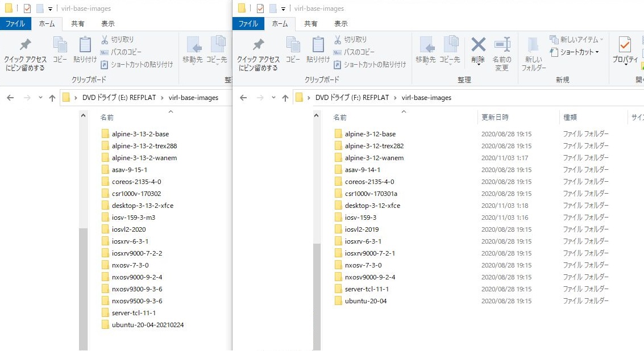644x351 pixels.
Task: Open recent locations dropdown in left window
Action: click(x=40, y=98)
